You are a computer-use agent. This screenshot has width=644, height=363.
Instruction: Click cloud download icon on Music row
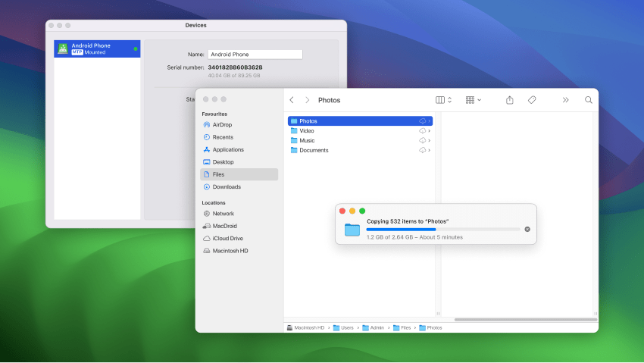point(422,140)
